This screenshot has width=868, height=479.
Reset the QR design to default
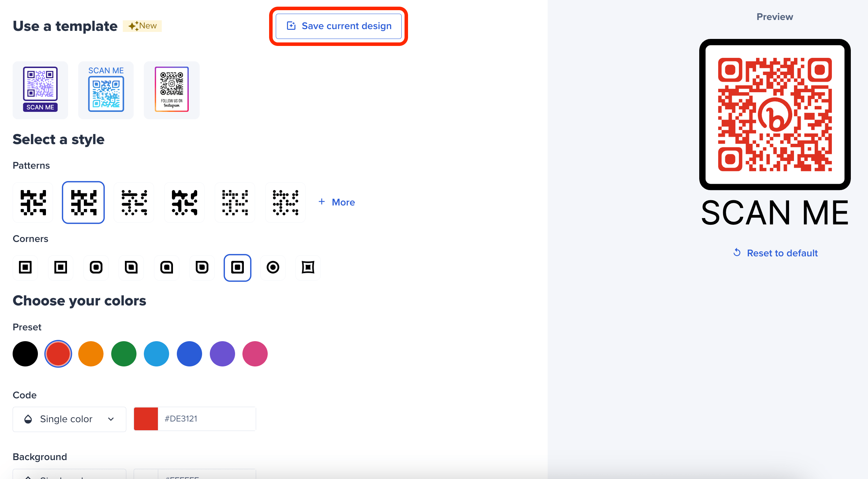[x=775, y=253]
